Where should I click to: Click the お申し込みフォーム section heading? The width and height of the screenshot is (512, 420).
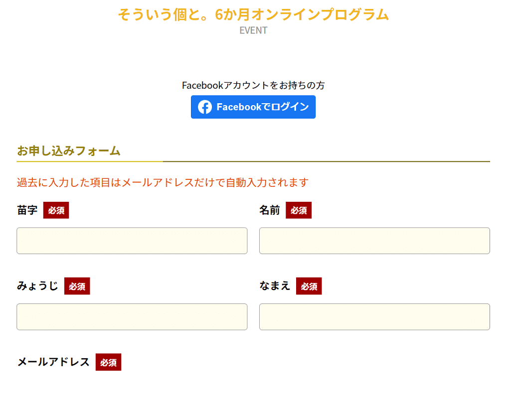[69, 151]
